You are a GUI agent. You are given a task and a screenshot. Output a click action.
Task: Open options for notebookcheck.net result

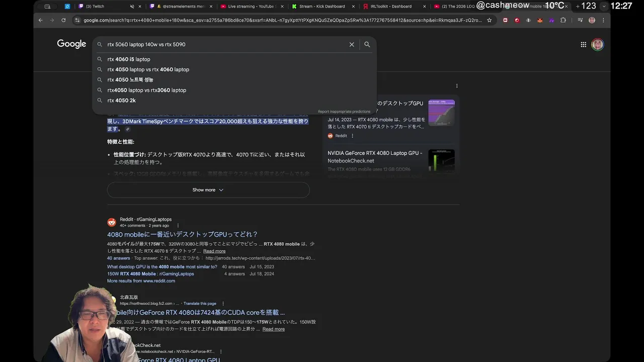click(x=220, y=351)
